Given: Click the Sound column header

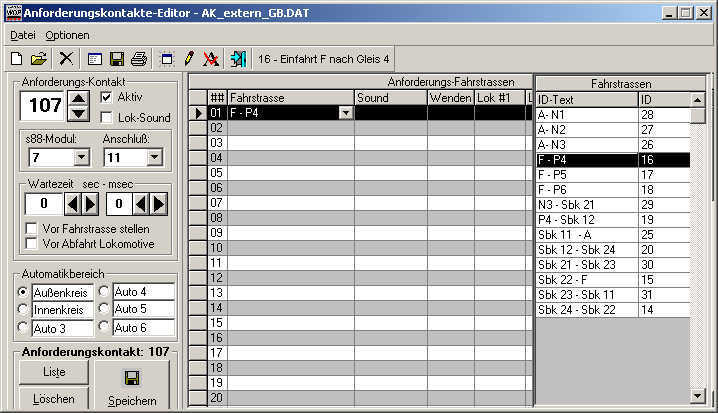Looking at the screenshot, I should coord(391,98).
